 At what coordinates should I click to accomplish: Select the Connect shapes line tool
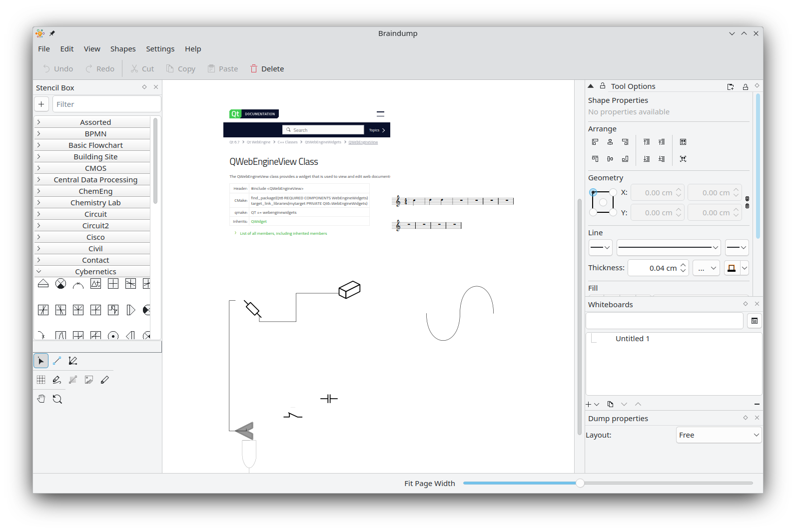57,361
